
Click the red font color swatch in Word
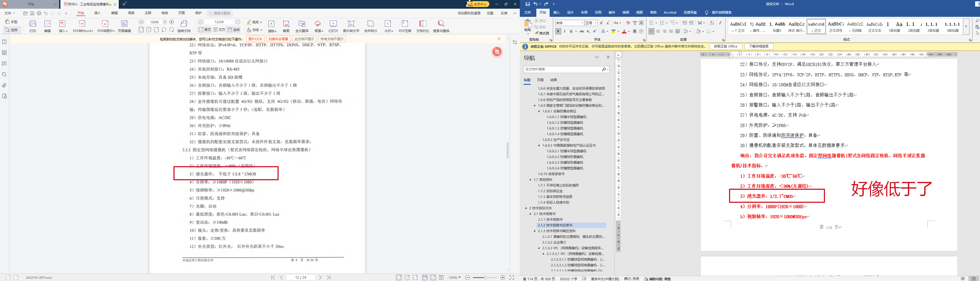point(624,31)
